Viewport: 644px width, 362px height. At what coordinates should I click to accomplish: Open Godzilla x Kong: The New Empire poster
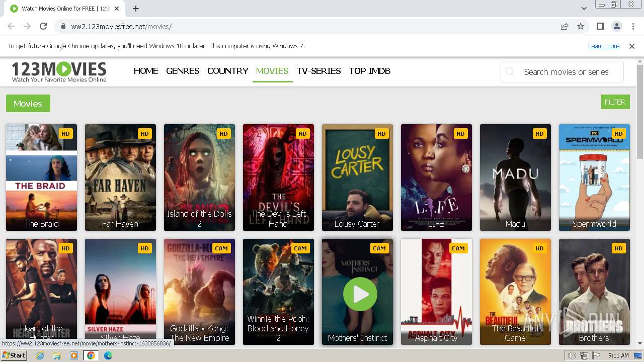click(x=199, y=292)
